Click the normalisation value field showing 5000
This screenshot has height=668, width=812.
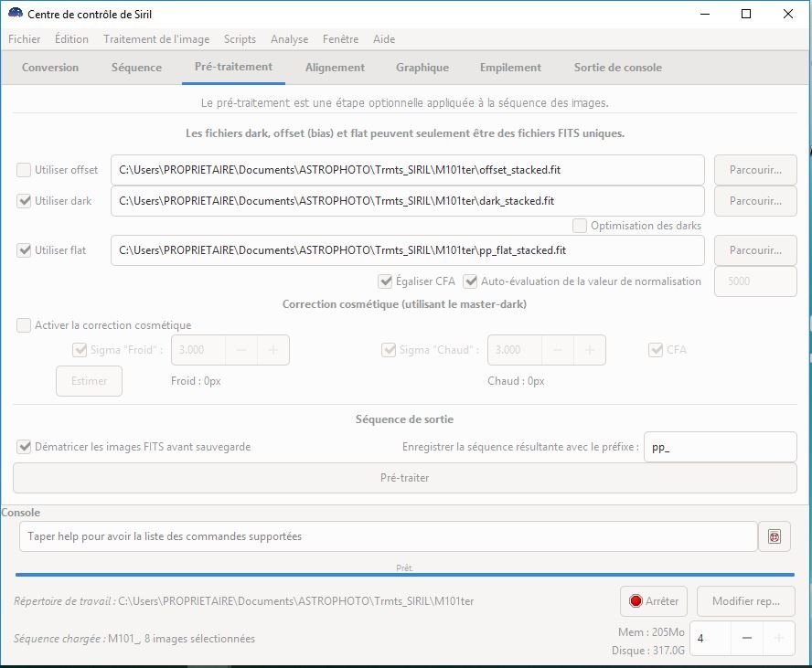(x=755, y=281)
